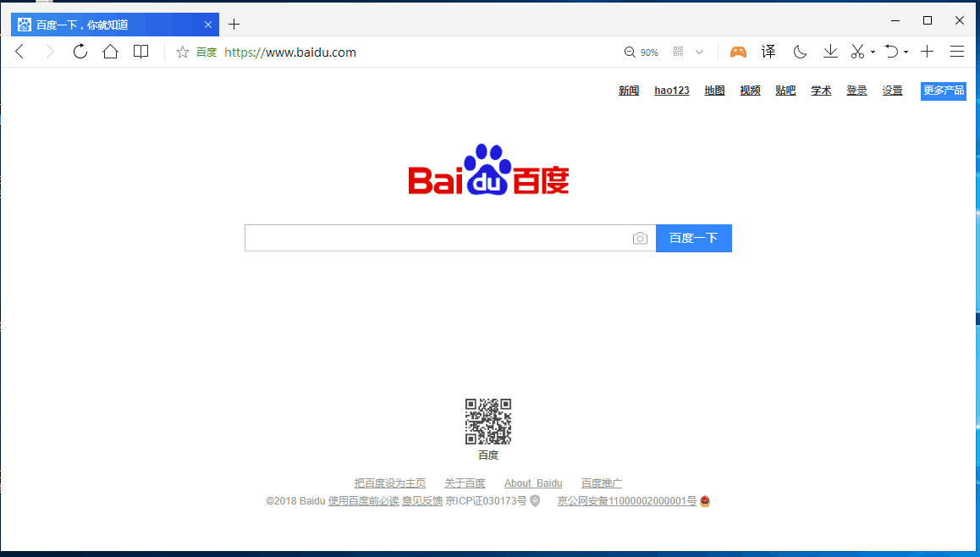The width and height of the screenshot is (980, 557).
Task: Open a new tab
Action: 234,25
